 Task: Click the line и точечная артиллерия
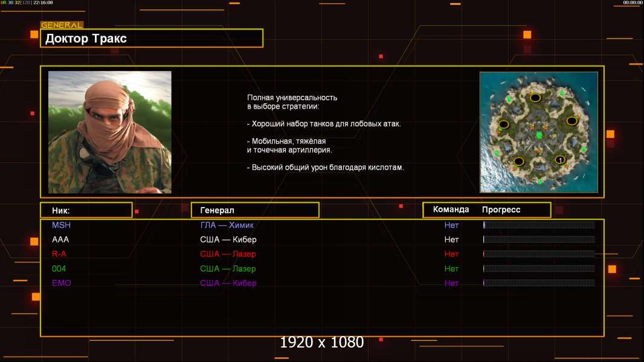(289, 150)
